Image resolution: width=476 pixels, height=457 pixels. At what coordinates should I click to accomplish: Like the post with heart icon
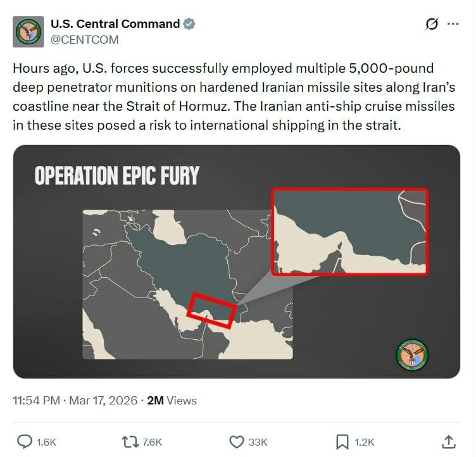click(235, 442)
